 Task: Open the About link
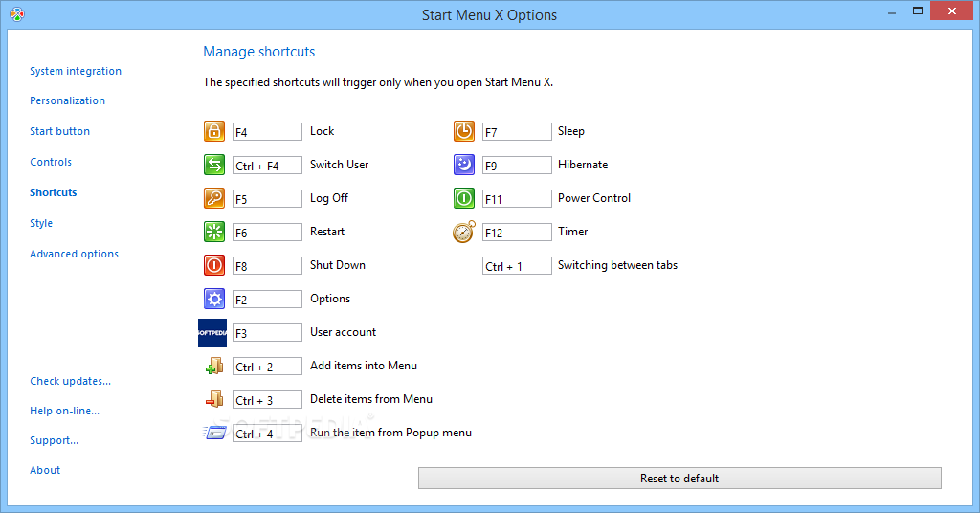pos(45,470)
